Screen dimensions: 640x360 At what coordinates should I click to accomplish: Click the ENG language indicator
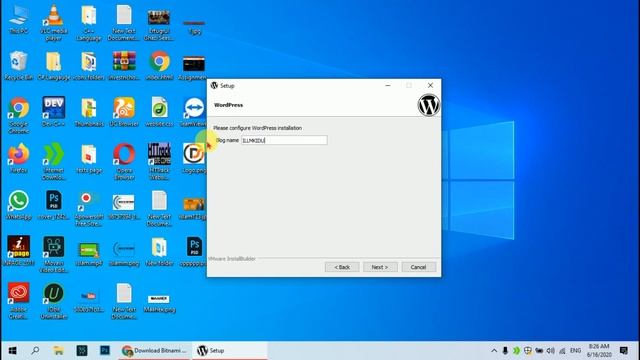point(576,351)
